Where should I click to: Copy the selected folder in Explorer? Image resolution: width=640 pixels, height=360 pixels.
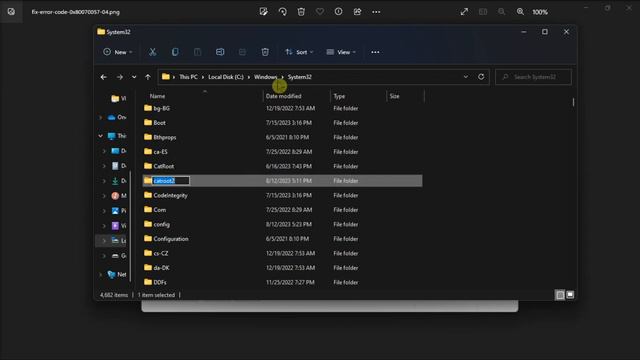point(175,52)
